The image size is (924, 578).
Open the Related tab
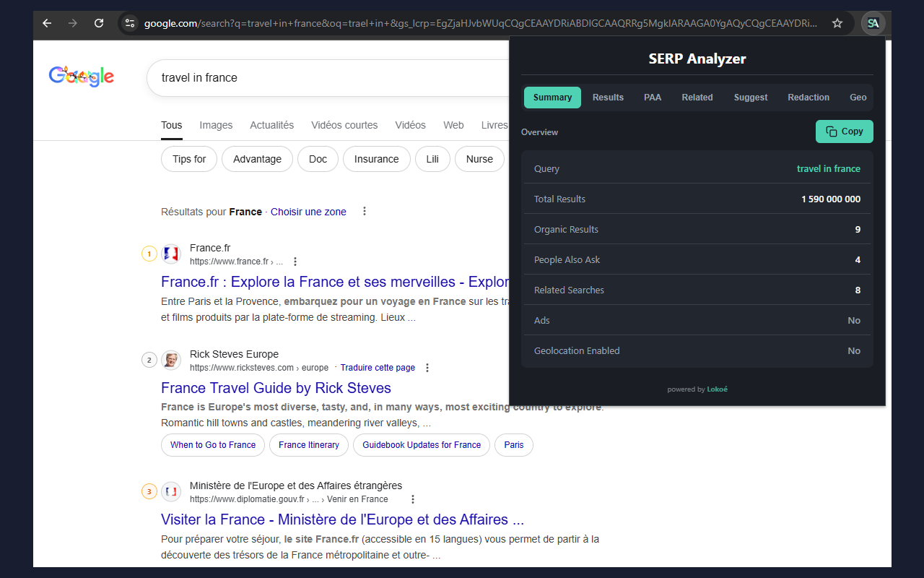tap(697, 98)
